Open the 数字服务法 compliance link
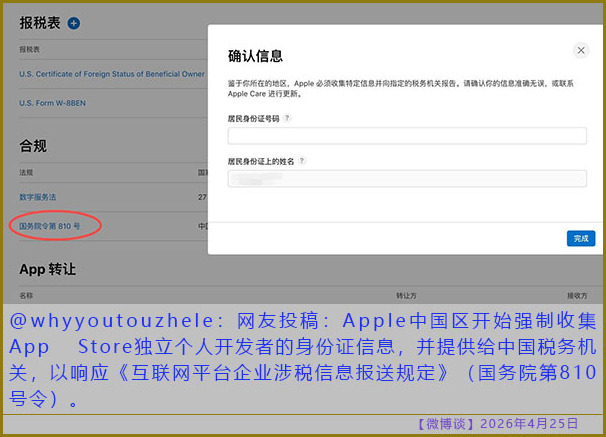The height and width of the screenshot is (437, 606). pos(40,198)
